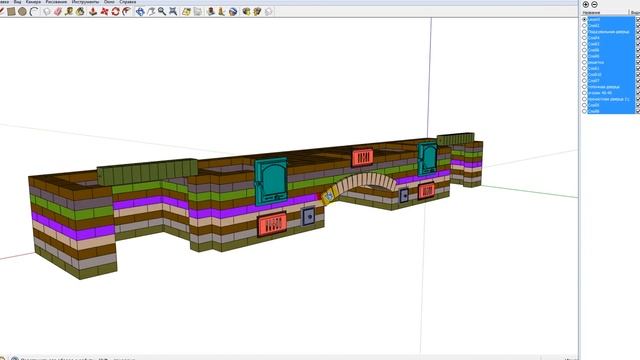The image size is (640, 360).
Task: Click the Zoom Extents icon
Action: click(x=173, y=11)
